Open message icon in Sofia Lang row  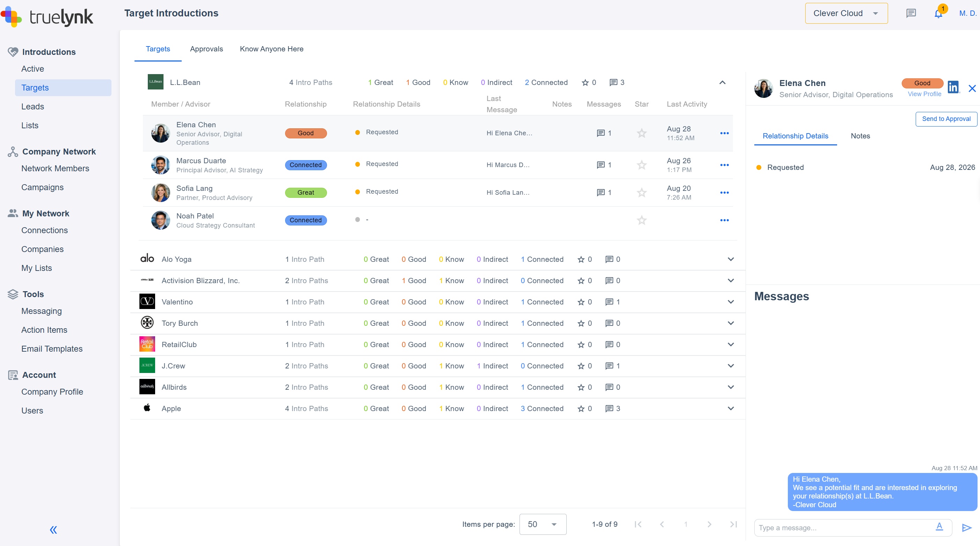coord(601,193)
